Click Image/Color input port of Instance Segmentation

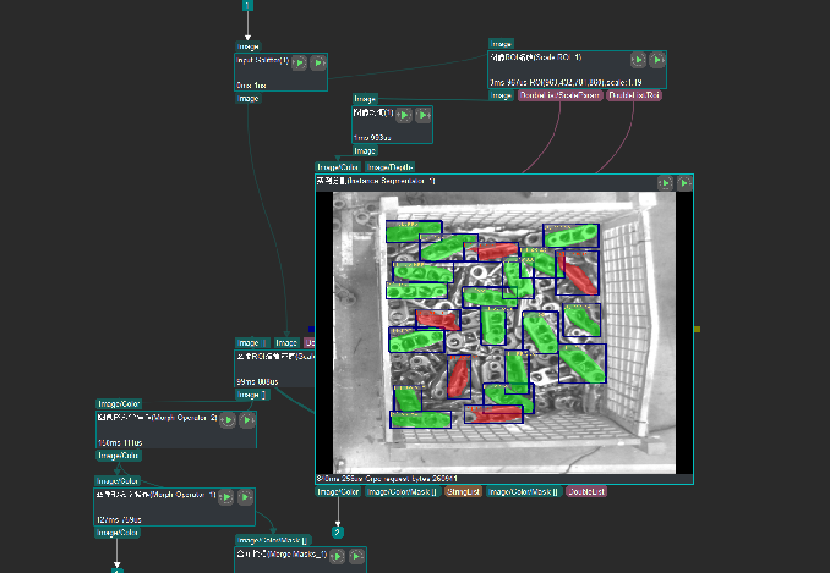pos(338,167)
